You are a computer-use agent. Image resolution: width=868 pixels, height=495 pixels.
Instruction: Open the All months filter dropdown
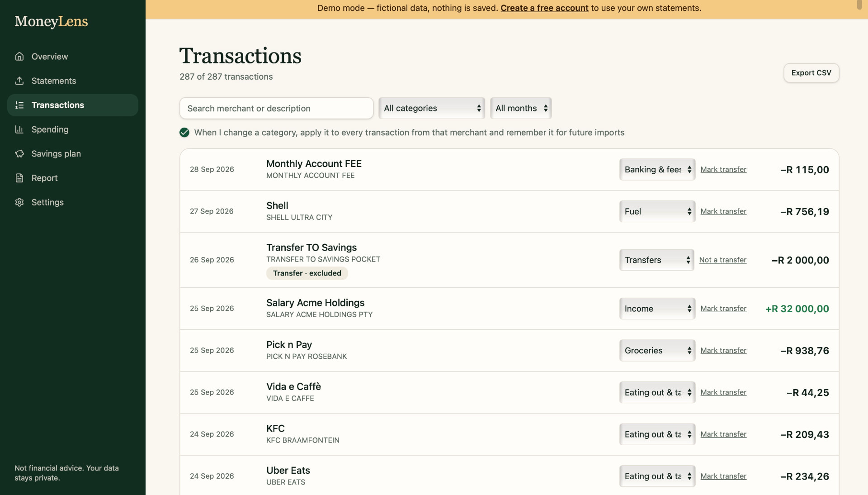(521, 108)
